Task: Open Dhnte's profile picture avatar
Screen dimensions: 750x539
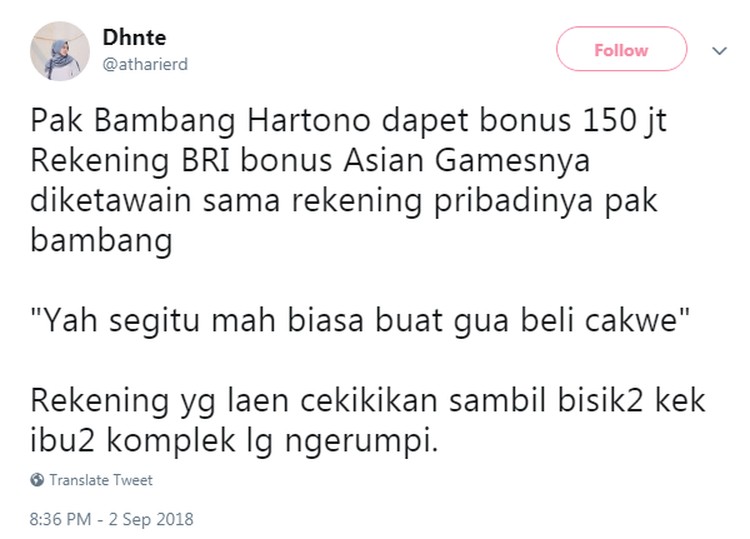Action: click(60, 51)
